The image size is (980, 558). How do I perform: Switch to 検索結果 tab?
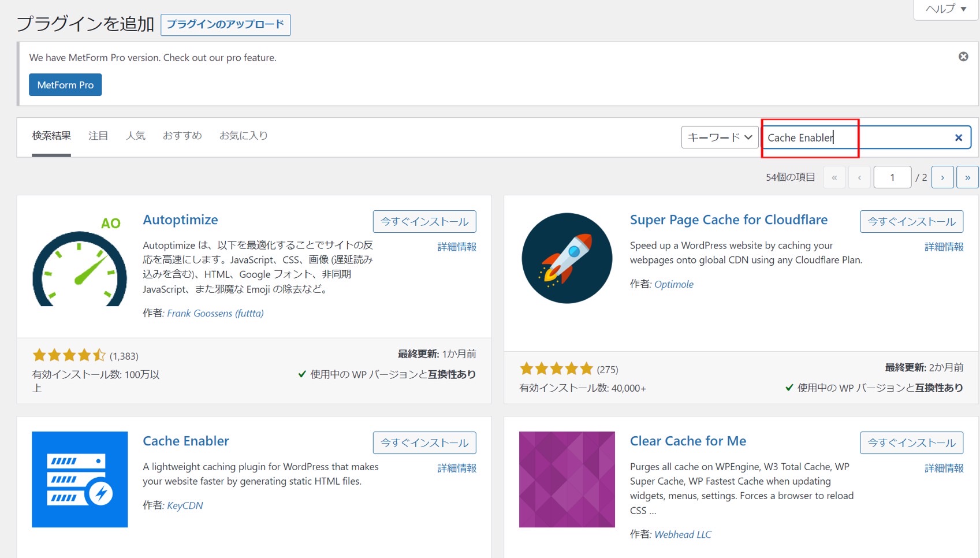(51, 136)
